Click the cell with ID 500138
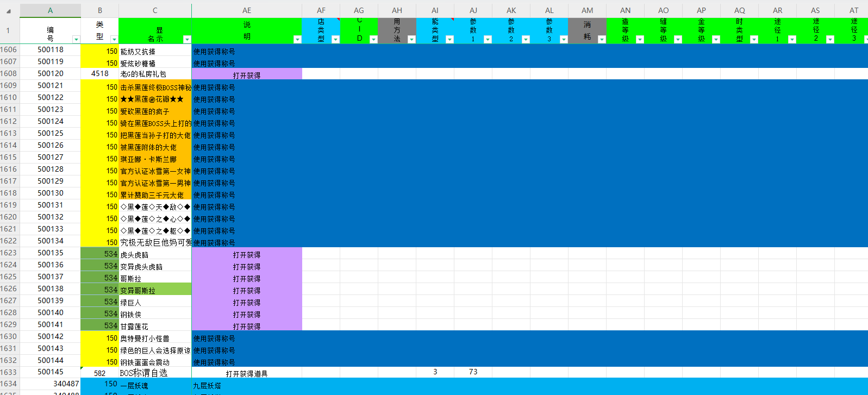 [51, 289]
